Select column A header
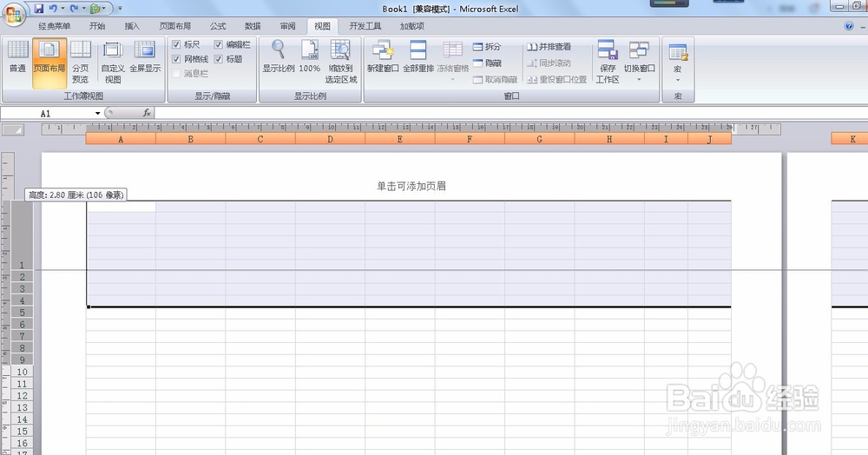Image resolution: width=868 pixels, height=455 pixels. (x=121, y=139)
